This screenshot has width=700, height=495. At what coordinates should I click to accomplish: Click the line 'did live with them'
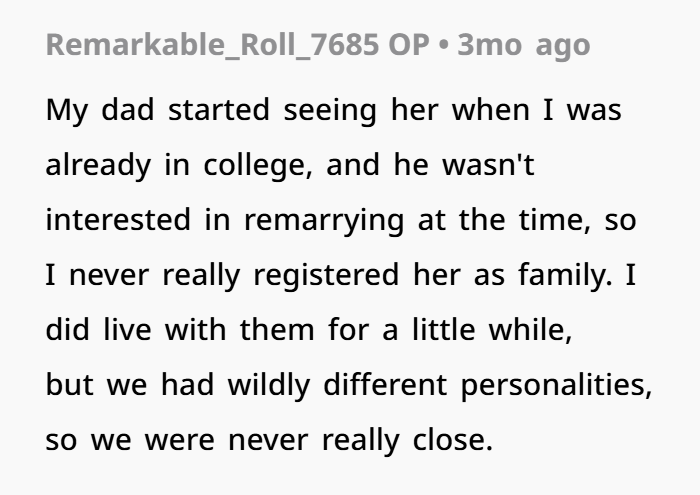point(309,330)
